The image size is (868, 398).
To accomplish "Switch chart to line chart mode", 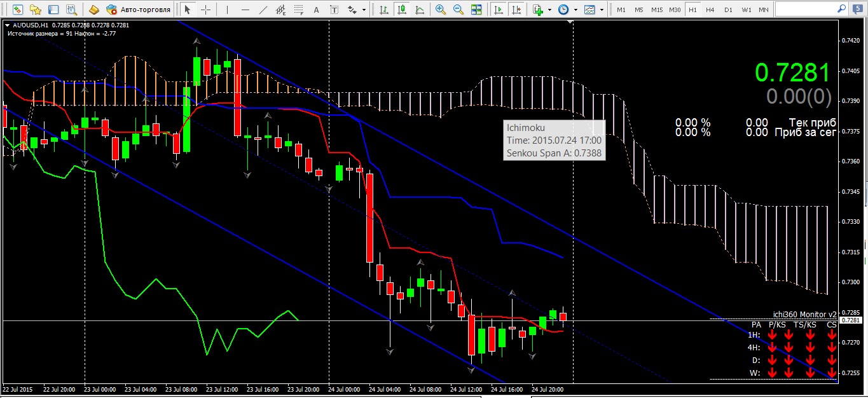I will pos(419,10).
